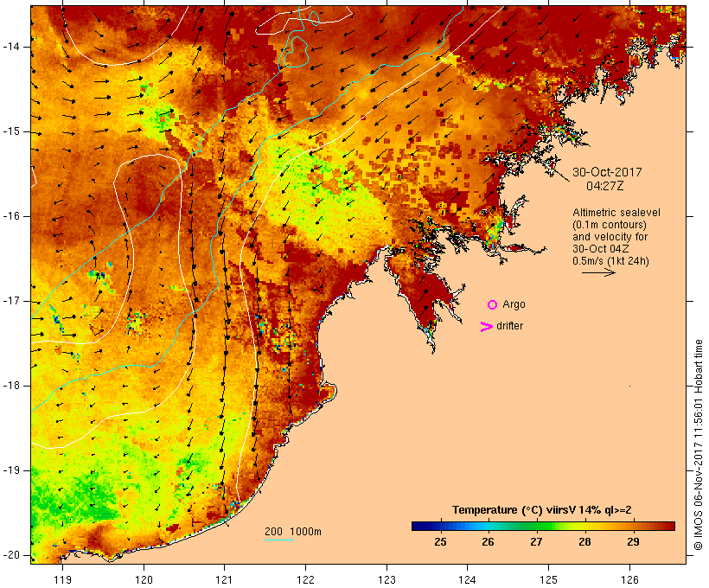
Task: Click the longitude label '125'
Action: click(x=549, y=579)
